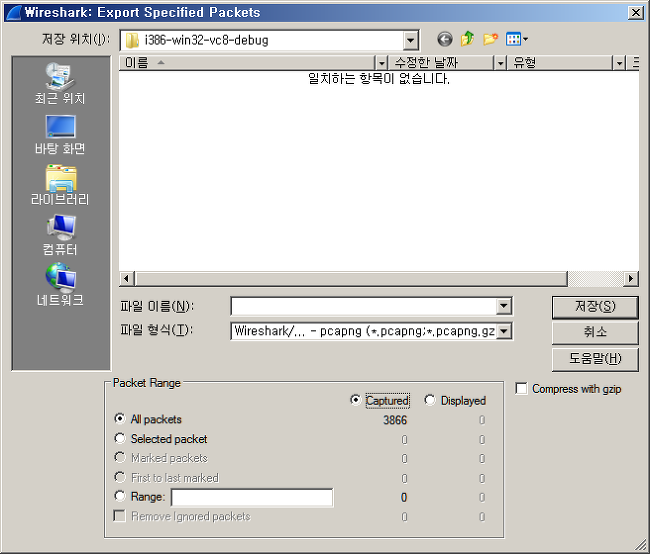650x554 pixels.
Task: Expand the 파일 형식 file type dropdown
Action: [x=504, y=331]
